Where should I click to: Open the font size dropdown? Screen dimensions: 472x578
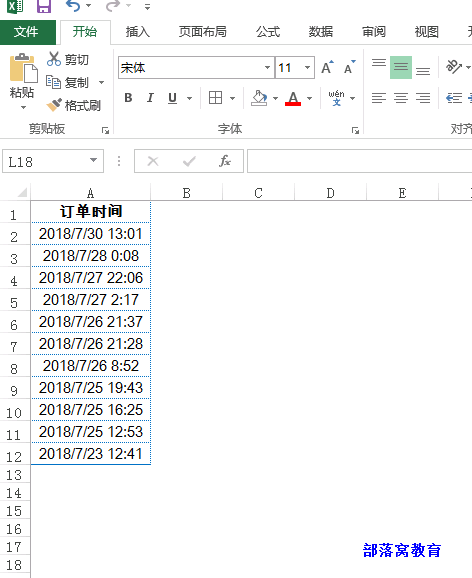[307, 67]
